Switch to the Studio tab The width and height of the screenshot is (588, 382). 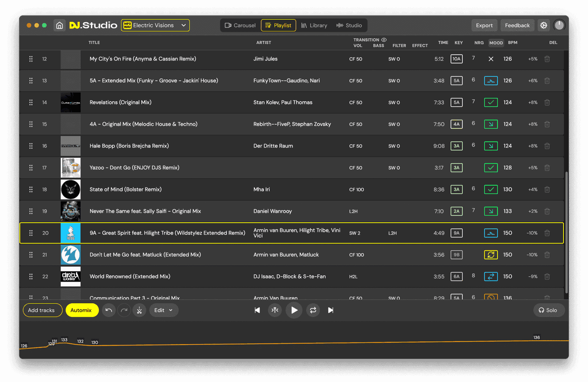[349, 25]
